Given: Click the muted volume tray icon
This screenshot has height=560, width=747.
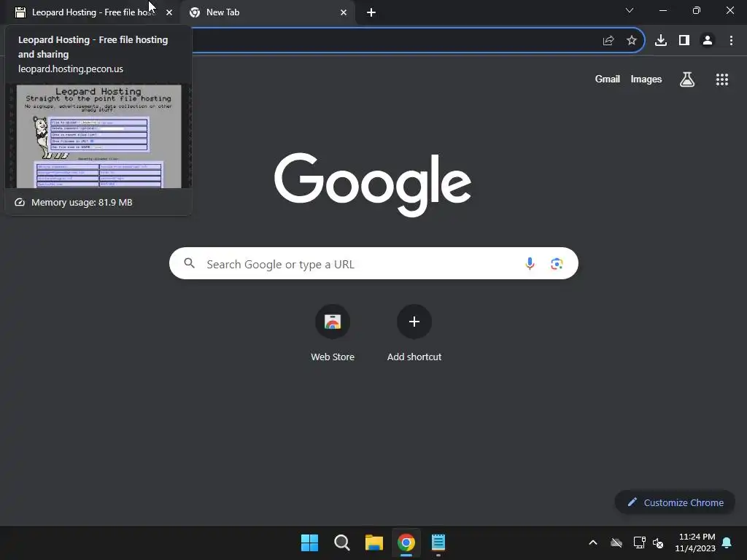Looking at the screenshot, I should click(659, 542).
